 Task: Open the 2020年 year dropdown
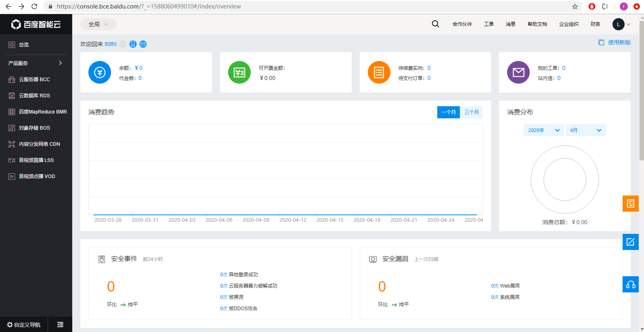543,130
